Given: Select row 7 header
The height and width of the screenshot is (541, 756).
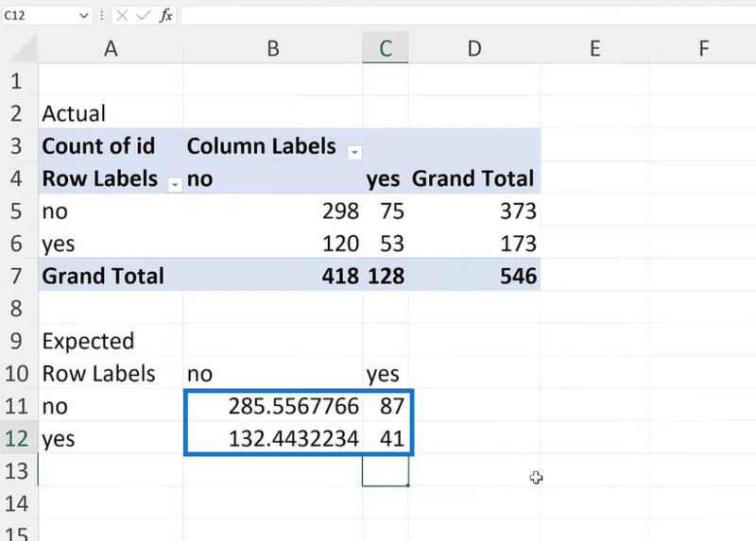Looking at the screenshot, I should (x=17, y=276).
